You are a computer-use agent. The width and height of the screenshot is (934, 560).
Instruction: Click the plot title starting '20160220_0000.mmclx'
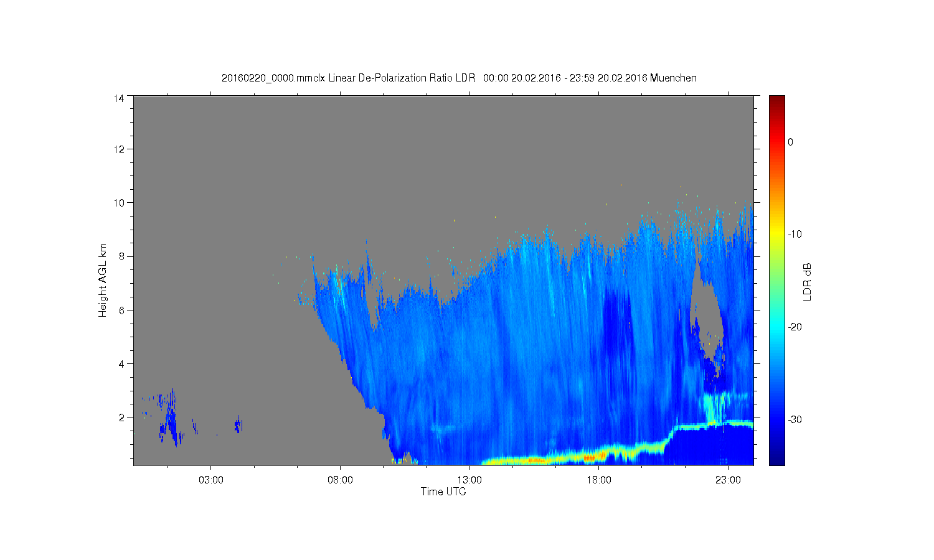pyautogui.click(x=459, y=78)
